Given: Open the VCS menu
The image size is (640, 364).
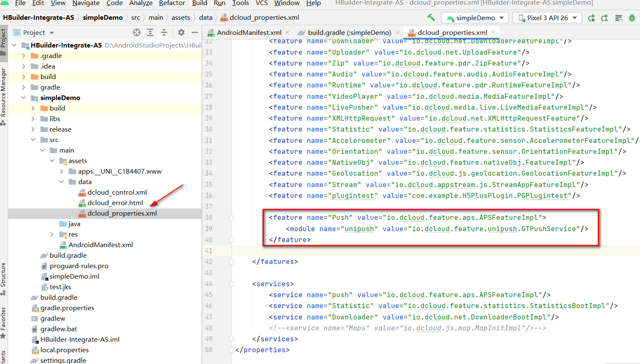Looking at the screenshot, I should click(x=262, y=3).
